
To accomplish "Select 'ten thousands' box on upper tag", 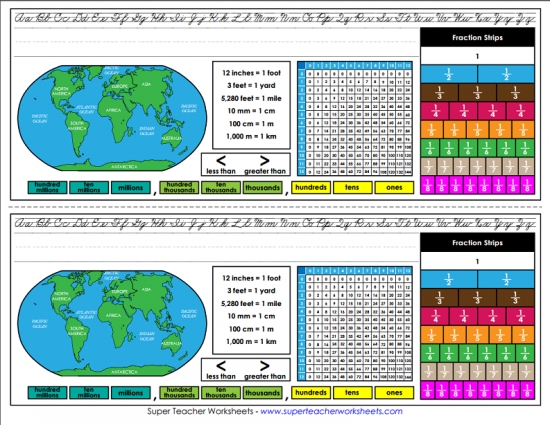I will 221,187.
